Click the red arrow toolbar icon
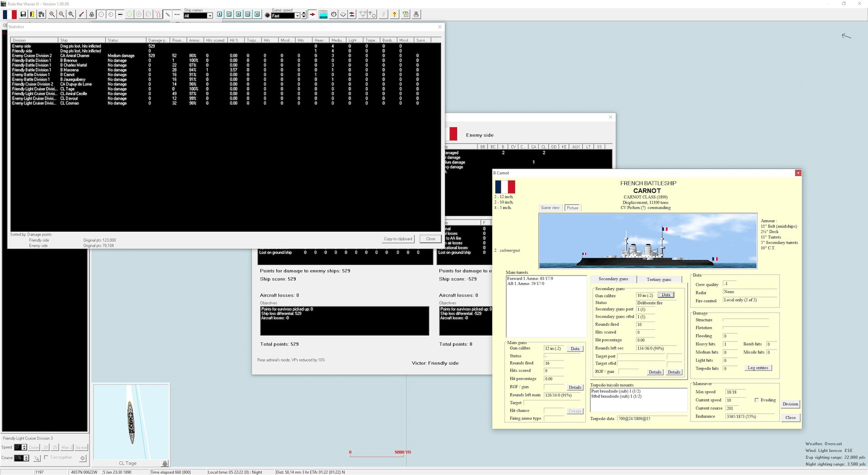The height and width of the screenshot is (475, 868). click(x=312, y=14)
